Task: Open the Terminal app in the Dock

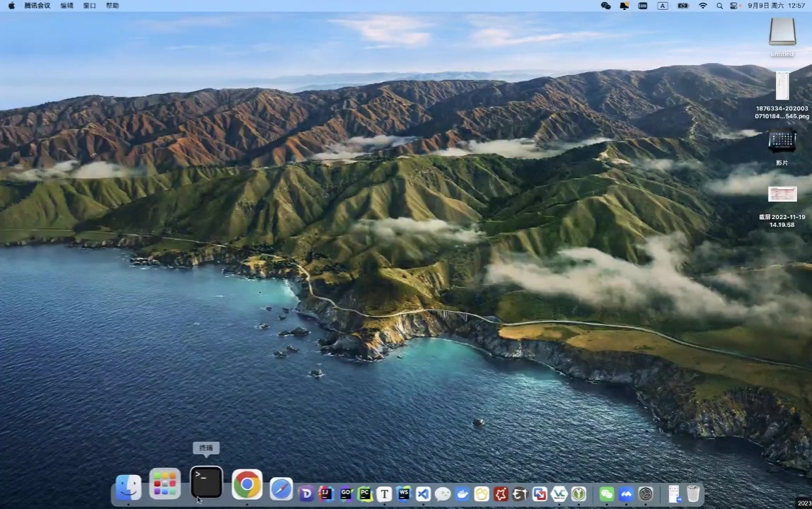Action: [x=207, y=484]
